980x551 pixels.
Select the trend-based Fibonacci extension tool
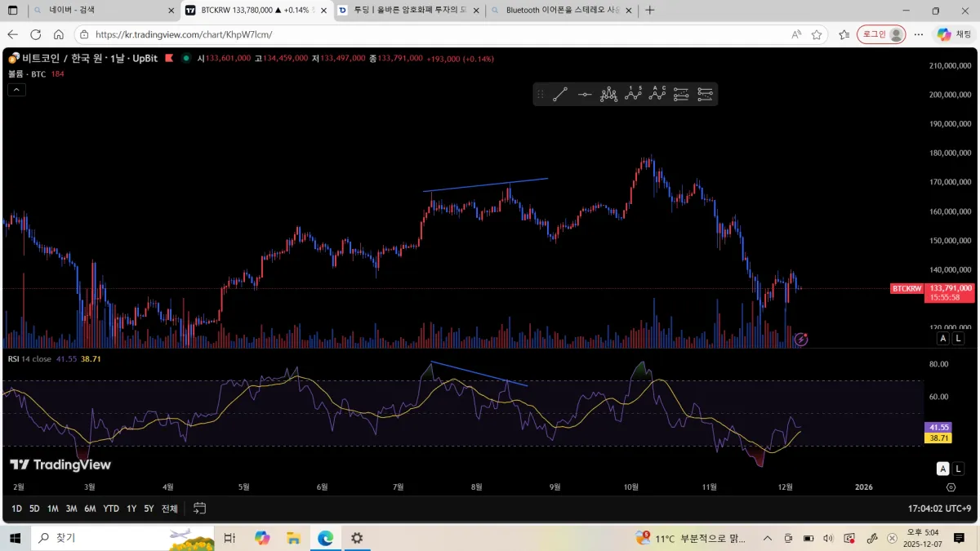point(706,95)
